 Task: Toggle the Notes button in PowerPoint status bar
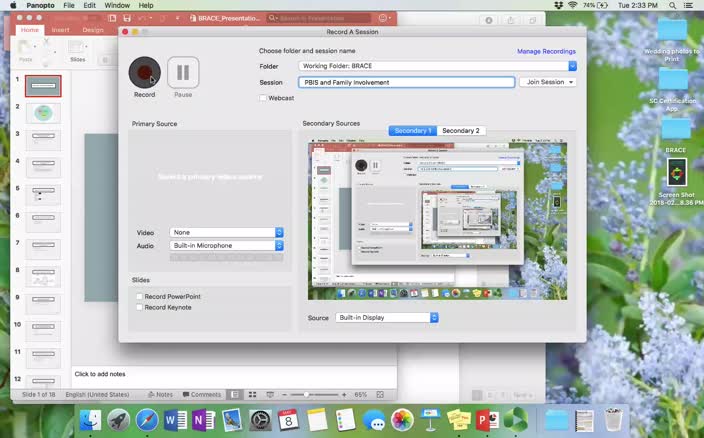pos(160,394)
